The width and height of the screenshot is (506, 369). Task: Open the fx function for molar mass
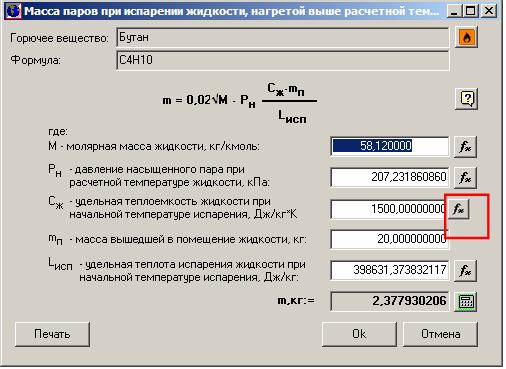465,147
